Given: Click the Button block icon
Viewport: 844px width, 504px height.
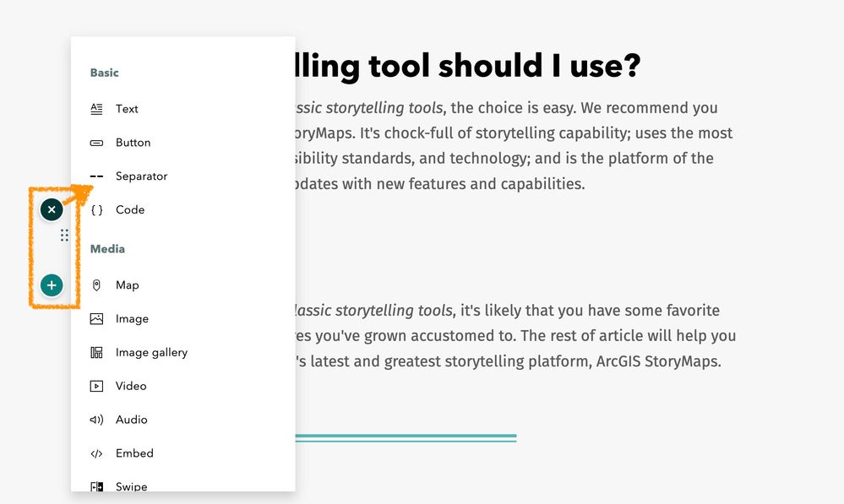Looking at the screenshot, I should point(96,143).
